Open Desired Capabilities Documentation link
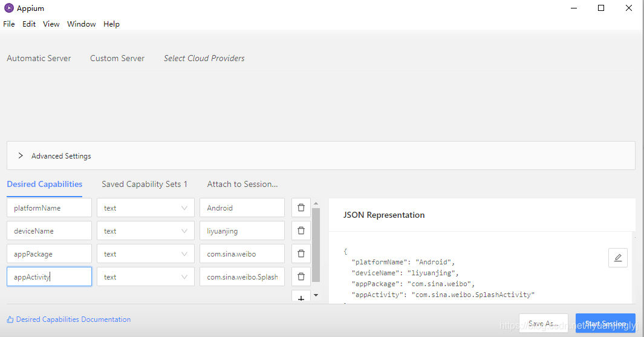The height and width of the screenshot is (337, 644). click(x=73, y=319)
